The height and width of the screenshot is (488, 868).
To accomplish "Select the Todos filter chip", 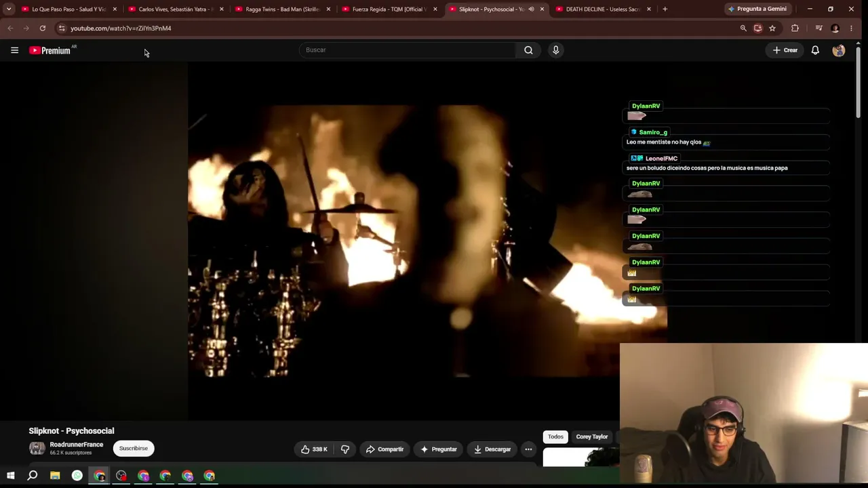I will (x=555, y=437).
